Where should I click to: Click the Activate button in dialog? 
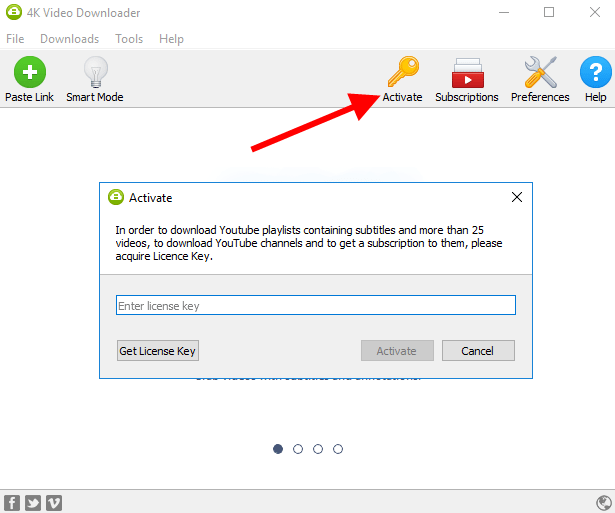pyautogui.click(x=397, y=351)
